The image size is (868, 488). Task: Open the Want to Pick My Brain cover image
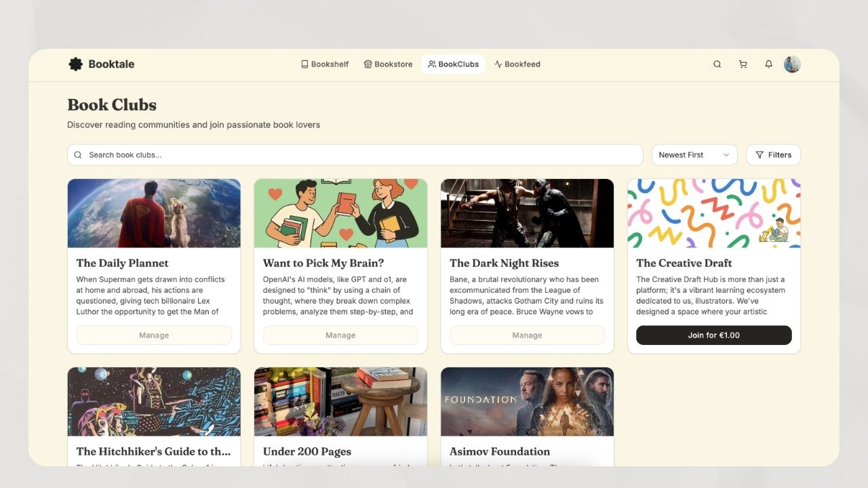(x=340, y=213)
